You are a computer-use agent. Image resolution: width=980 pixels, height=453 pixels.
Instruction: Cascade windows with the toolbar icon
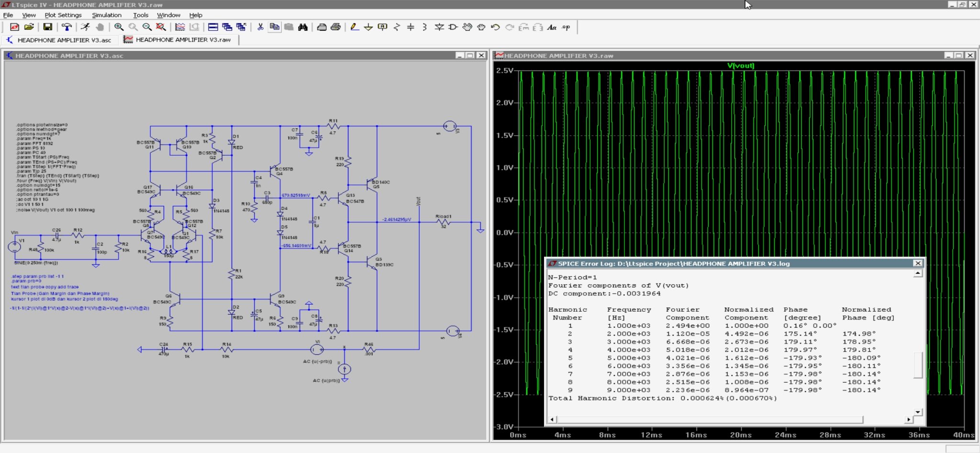tap(227, 27)
